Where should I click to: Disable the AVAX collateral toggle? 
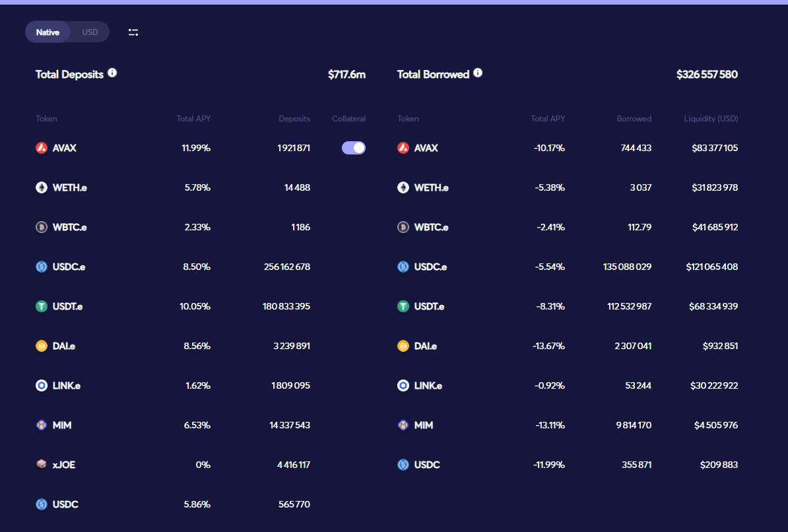click(x=354, y=148)
